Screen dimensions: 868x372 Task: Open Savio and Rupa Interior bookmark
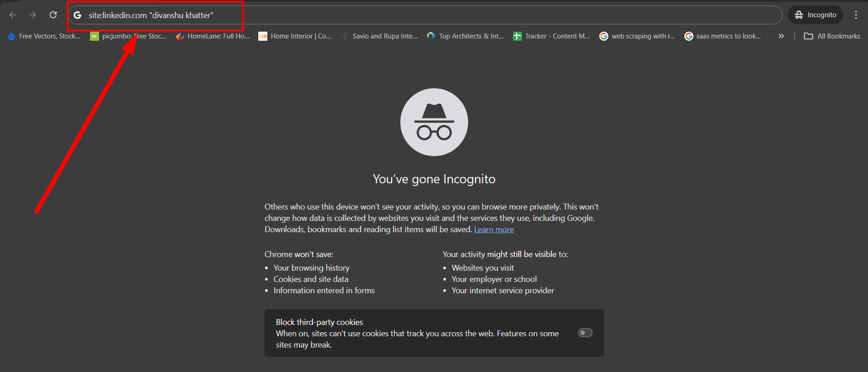[x=379, y=36]
